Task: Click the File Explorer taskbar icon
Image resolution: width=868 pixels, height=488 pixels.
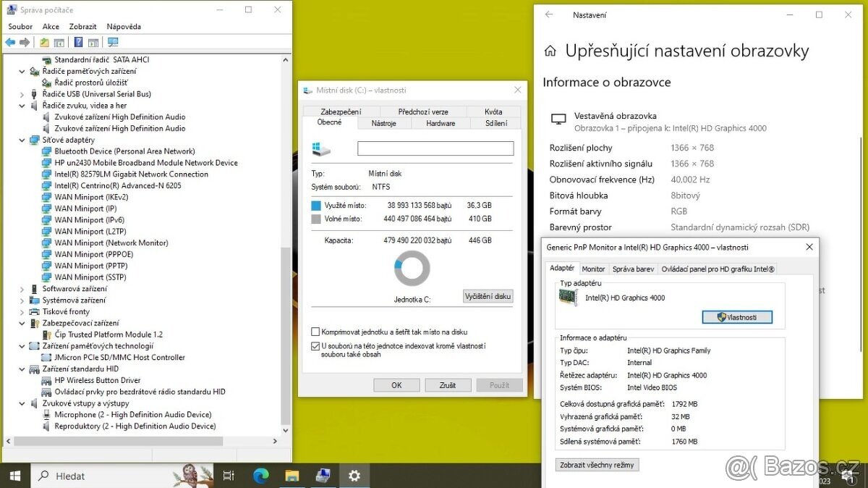Action: (292, 476)
